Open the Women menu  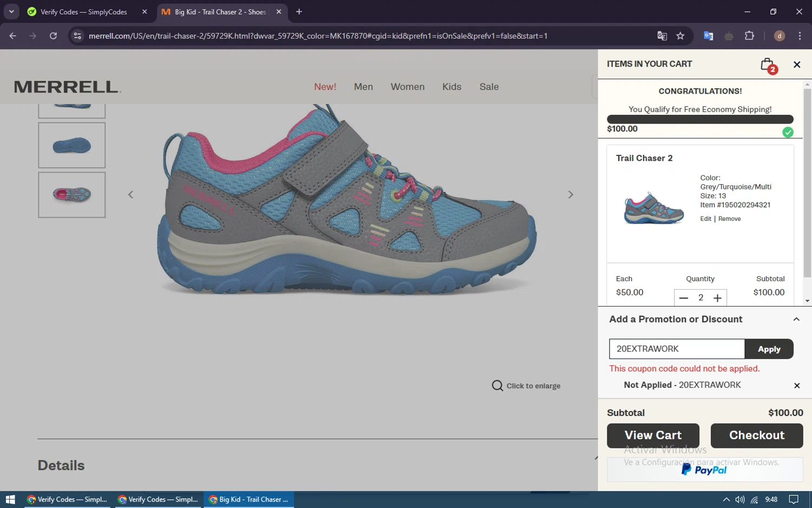(x=408, y=87)
